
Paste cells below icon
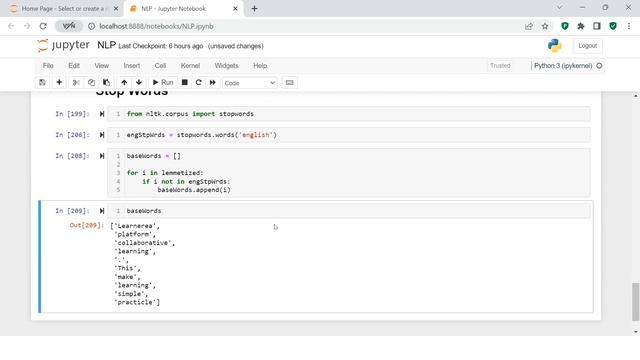[x=106, y=82]
